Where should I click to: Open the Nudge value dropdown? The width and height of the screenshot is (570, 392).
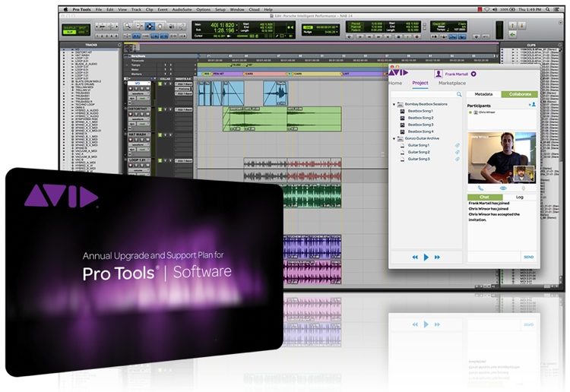[x=337, y=32]
